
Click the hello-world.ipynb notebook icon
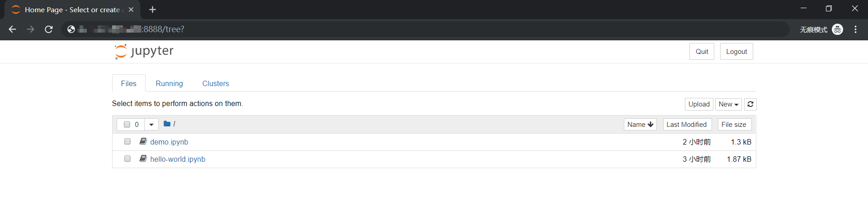(x=143, y=159)
